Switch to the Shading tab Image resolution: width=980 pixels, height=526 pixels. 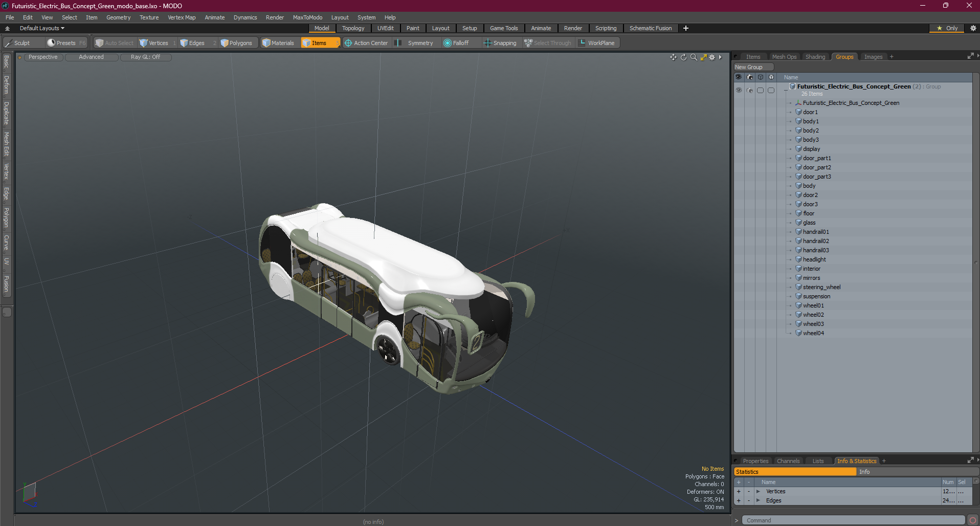815,57
